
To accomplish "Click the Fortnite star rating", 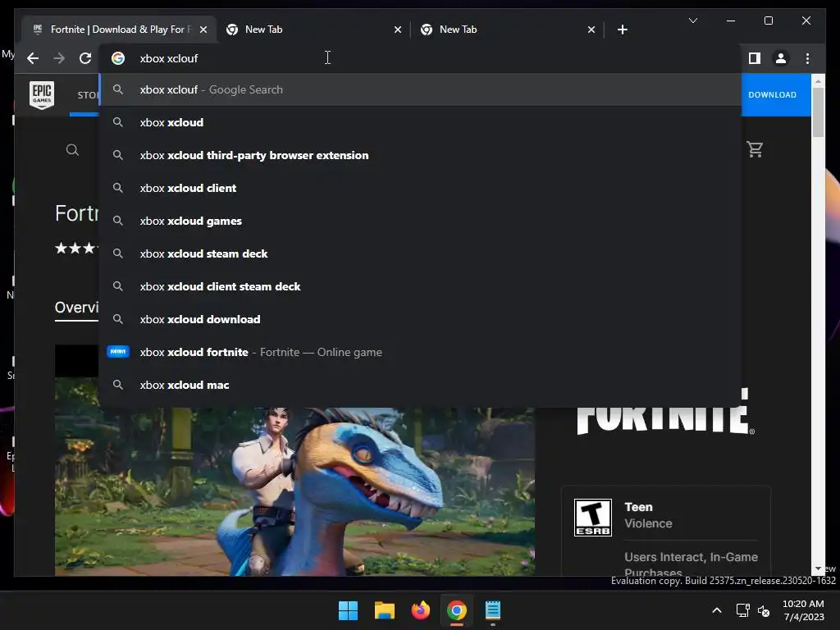I will 76,248.
